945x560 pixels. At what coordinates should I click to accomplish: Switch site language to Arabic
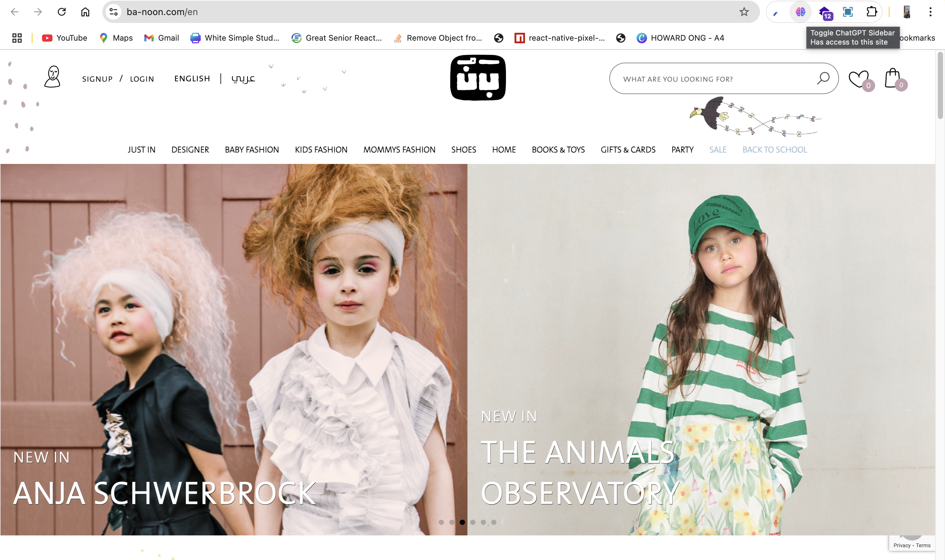pyautogui.click(x=243, y=78)
